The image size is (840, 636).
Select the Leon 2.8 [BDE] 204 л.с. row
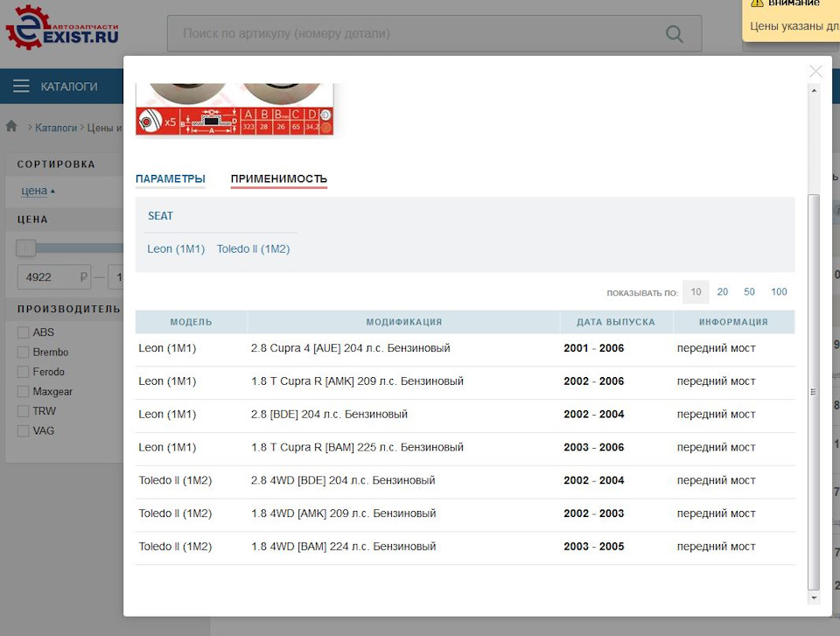click(x=465, y=415)
